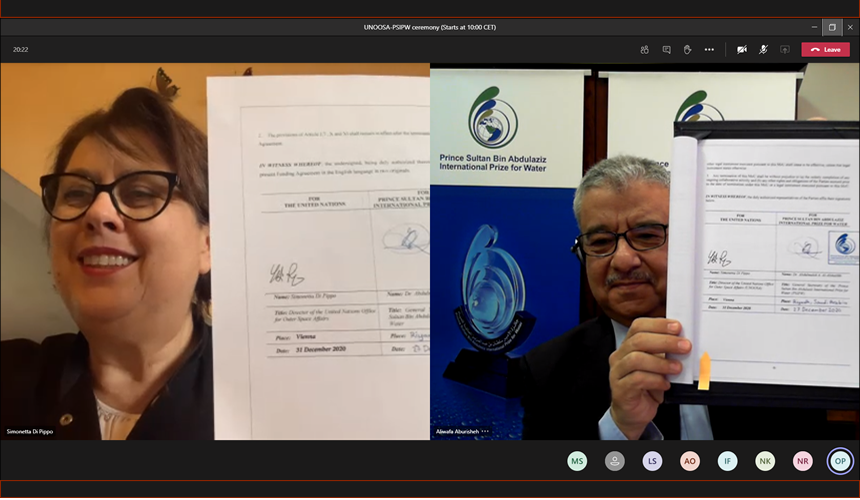The width and height of the screenshot is (860, 500).
Task: Click the UNOOSA-PSIPW ceremony window title
Action: (429, 27)
